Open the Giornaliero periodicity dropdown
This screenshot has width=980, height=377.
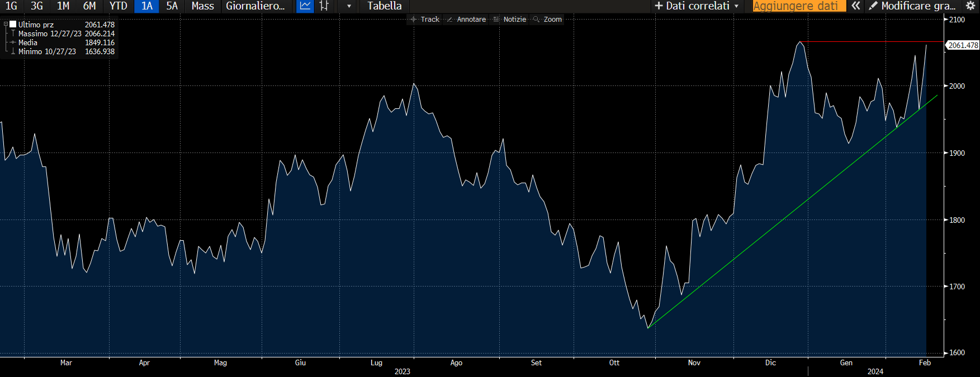tap(255, 6)
